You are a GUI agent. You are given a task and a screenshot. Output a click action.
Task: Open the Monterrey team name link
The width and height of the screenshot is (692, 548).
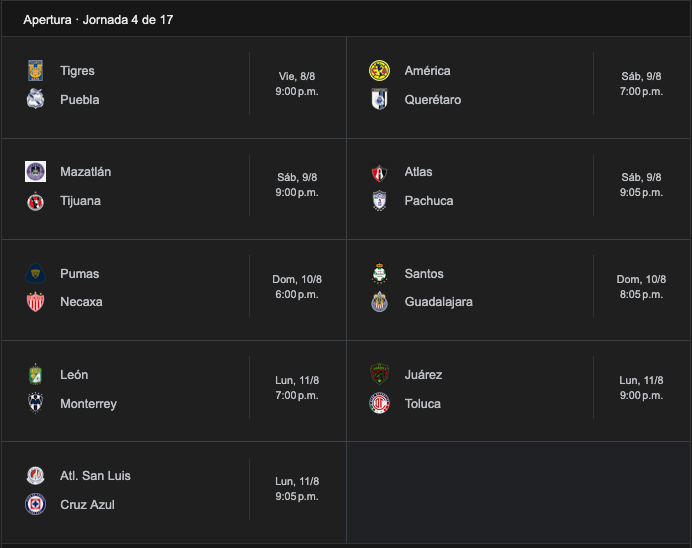88,404
